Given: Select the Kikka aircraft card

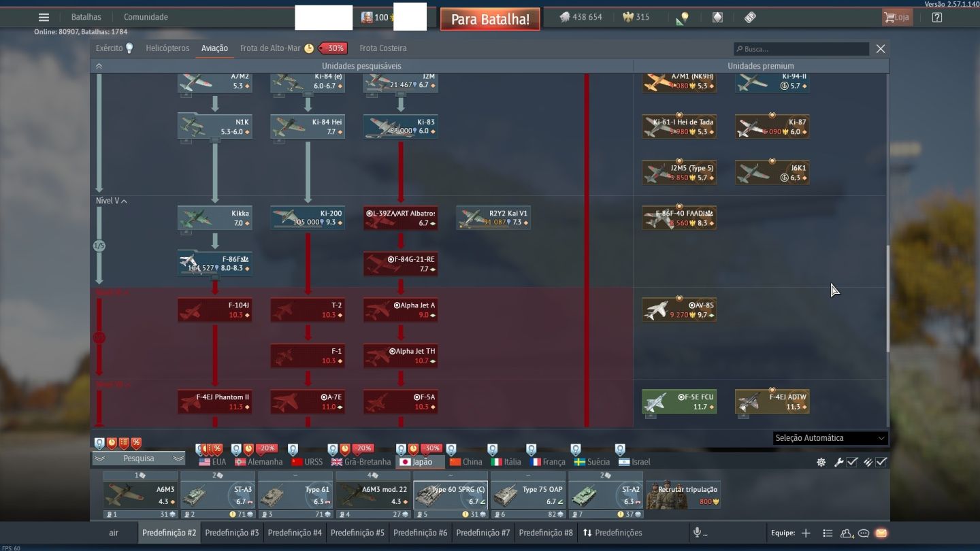Looking at the screenshot, I should tap(215, 218).
